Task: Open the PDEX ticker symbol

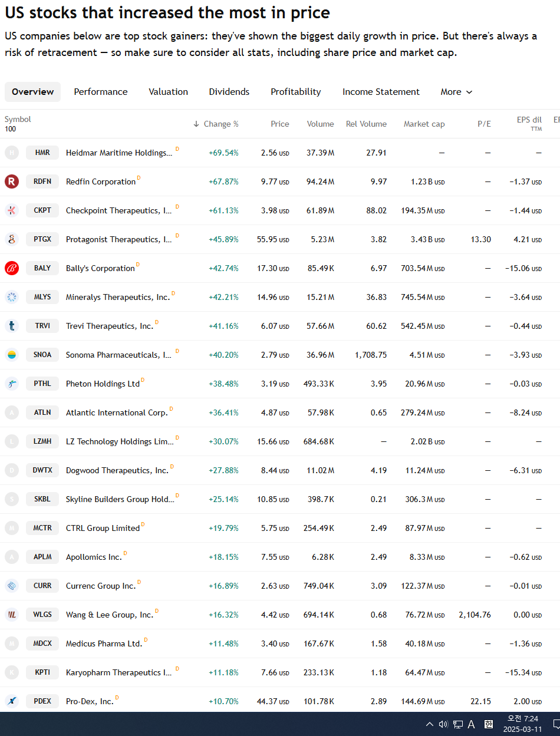Action: [x=42, y=701]
